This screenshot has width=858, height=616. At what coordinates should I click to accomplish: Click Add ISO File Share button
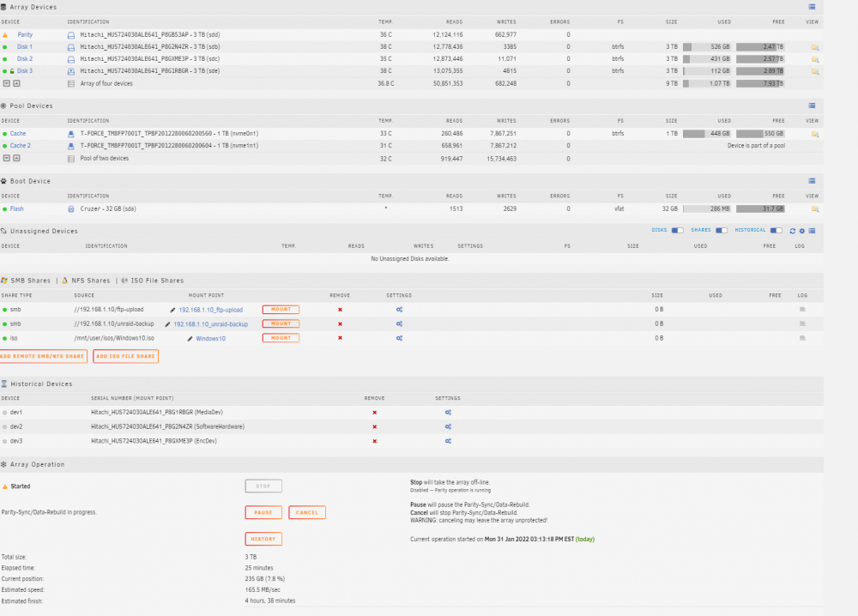(126, 357)
